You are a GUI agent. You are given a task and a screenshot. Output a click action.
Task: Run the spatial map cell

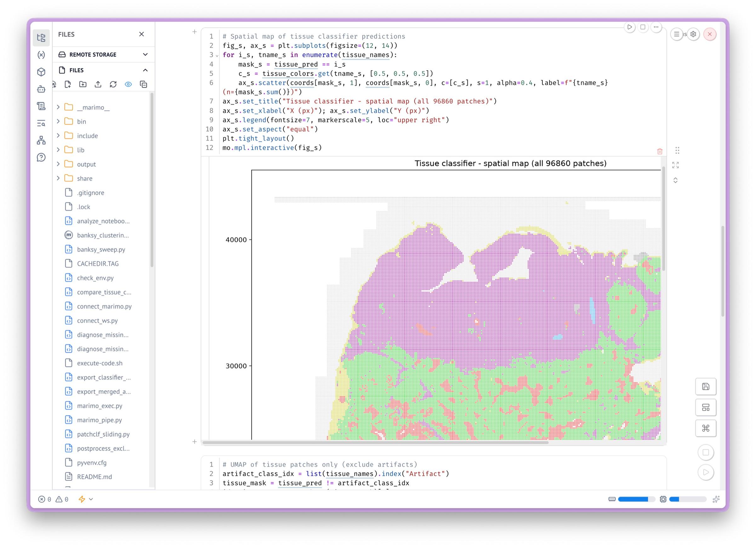[629, 27]
